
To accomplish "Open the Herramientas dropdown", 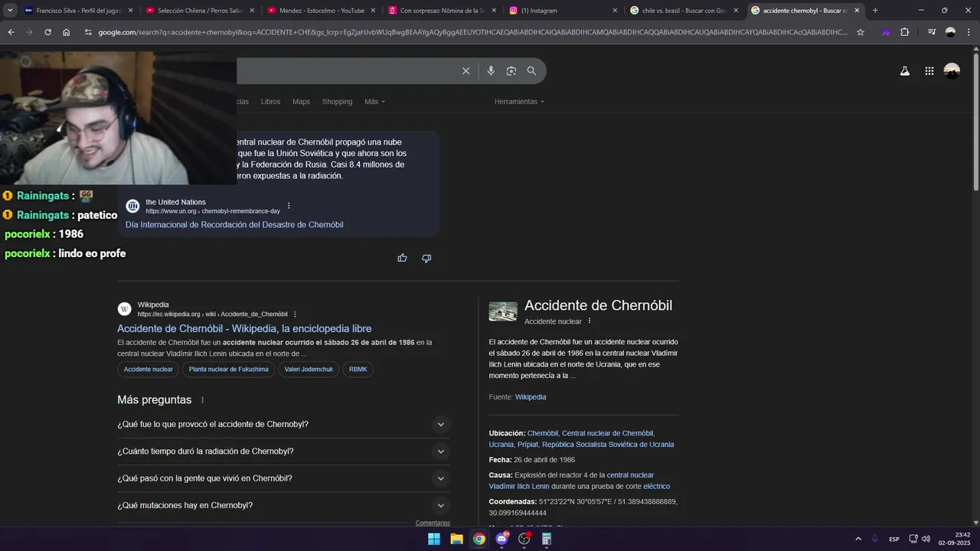I will 519,102.
